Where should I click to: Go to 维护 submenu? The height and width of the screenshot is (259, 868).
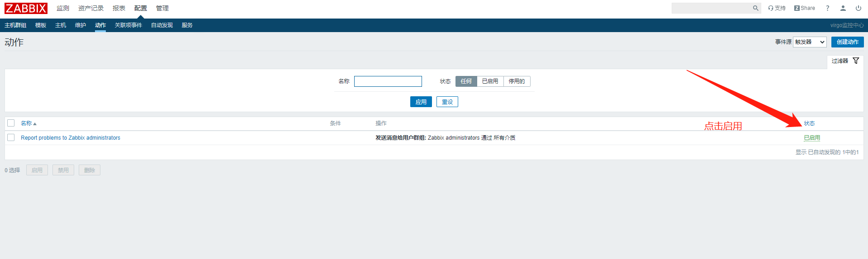81,25
